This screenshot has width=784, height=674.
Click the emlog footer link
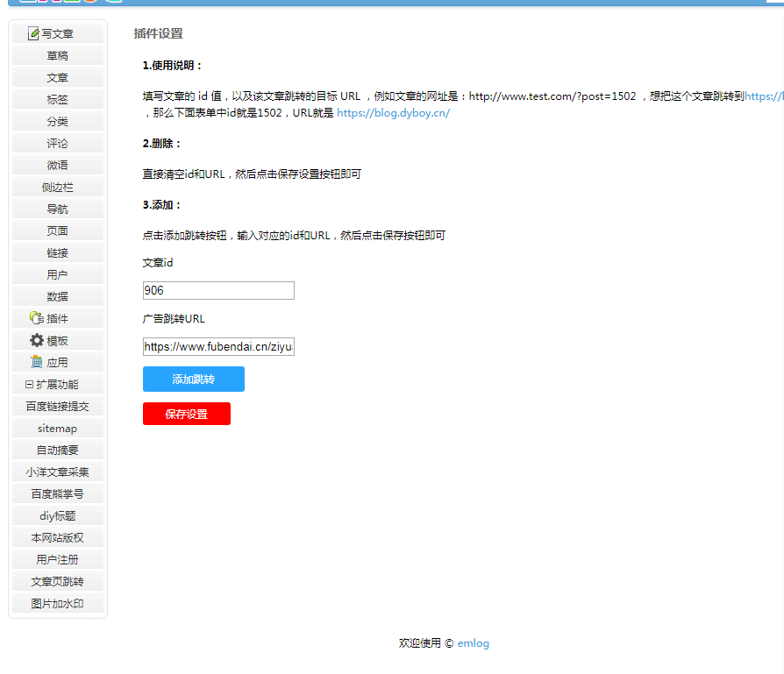(x=473, y=643)
